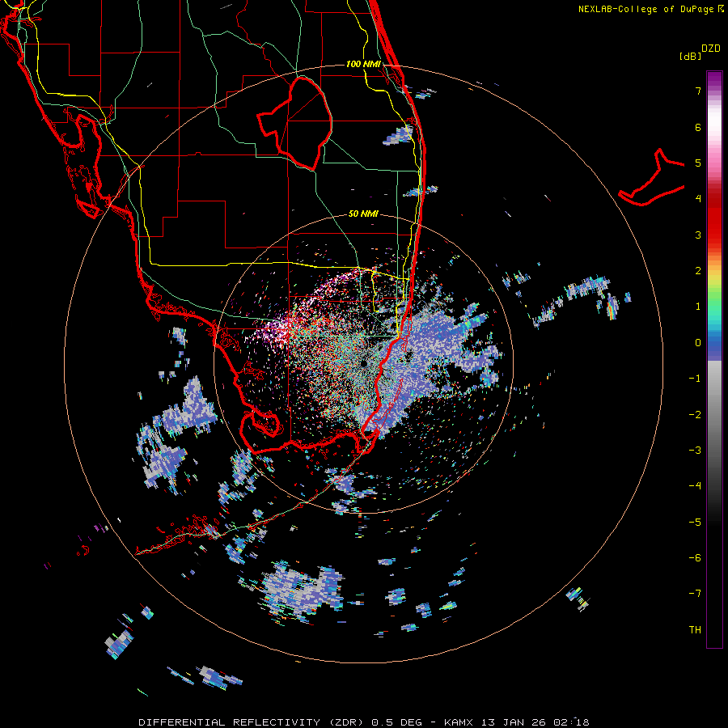728x728 pixels.
Task: Click the color scale label 6
Action: pos(698,127)
